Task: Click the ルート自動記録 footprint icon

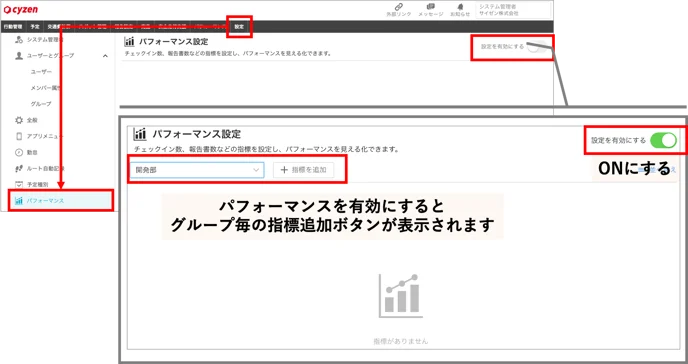Action: coord(19,168)
